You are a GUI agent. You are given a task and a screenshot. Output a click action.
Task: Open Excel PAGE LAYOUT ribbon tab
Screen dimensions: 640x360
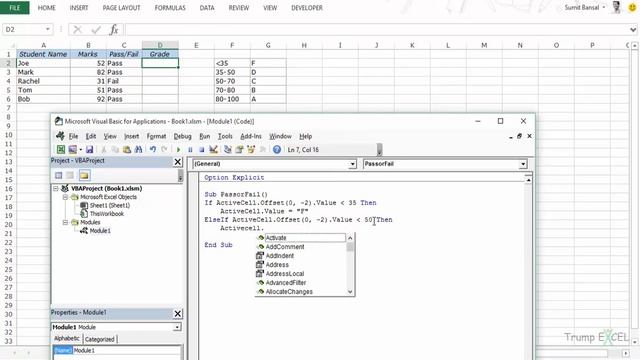[121, 8]
